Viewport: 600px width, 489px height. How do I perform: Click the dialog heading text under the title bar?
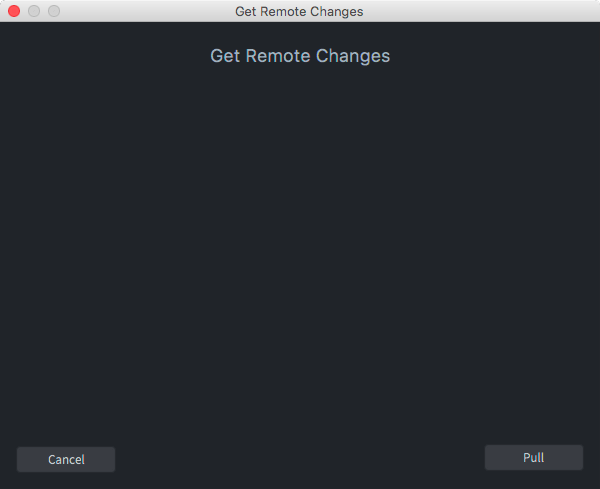(x=300, y=56)
